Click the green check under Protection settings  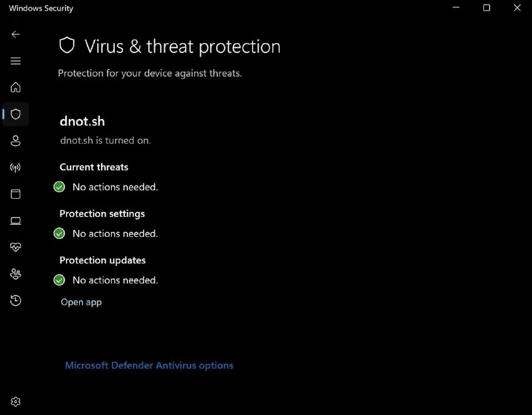59,233
